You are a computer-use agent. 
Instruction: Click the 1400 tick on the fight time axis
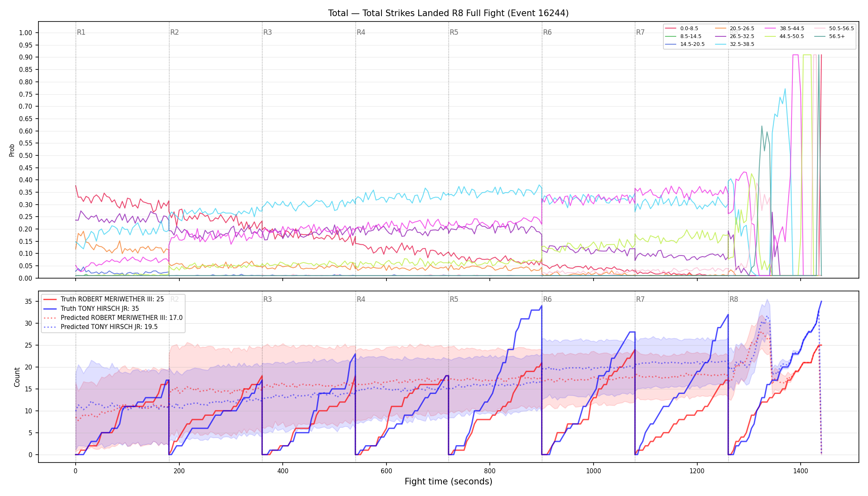[x=801, y=471]
